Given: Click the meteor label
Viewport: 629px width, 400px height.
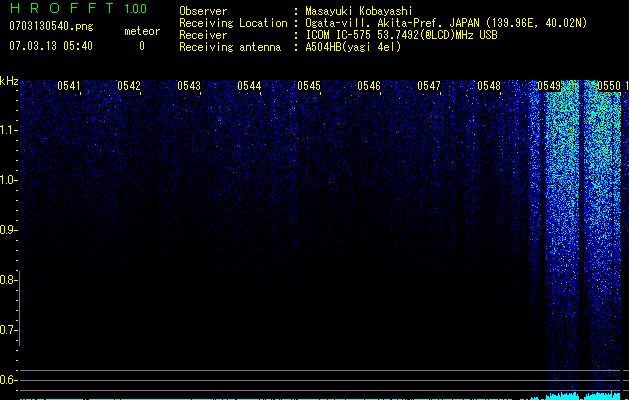Looking at the screenshot, I should pyautogui.click(x=142, y=31).
